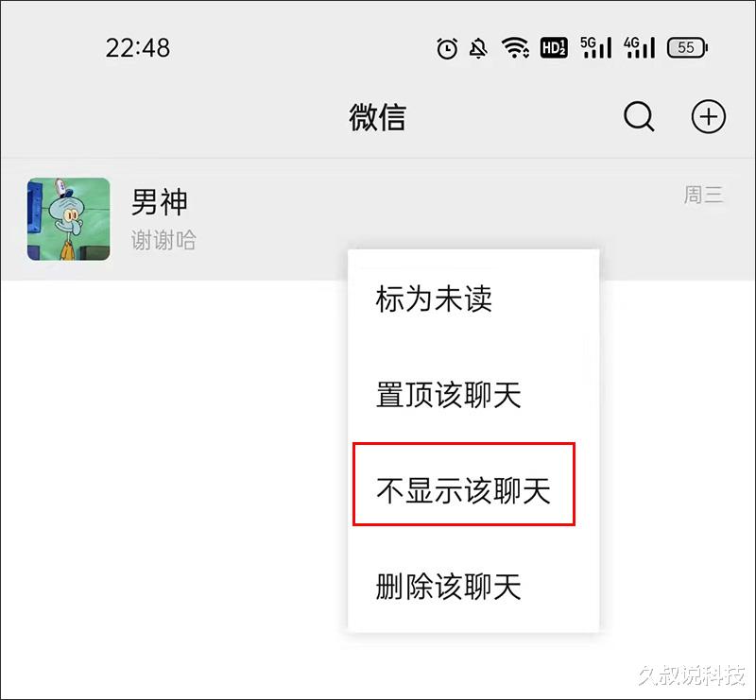Viewport: 756px width, 700px height.
Task: Tap the battery 55 indicator
Action: tap(687, 48)
